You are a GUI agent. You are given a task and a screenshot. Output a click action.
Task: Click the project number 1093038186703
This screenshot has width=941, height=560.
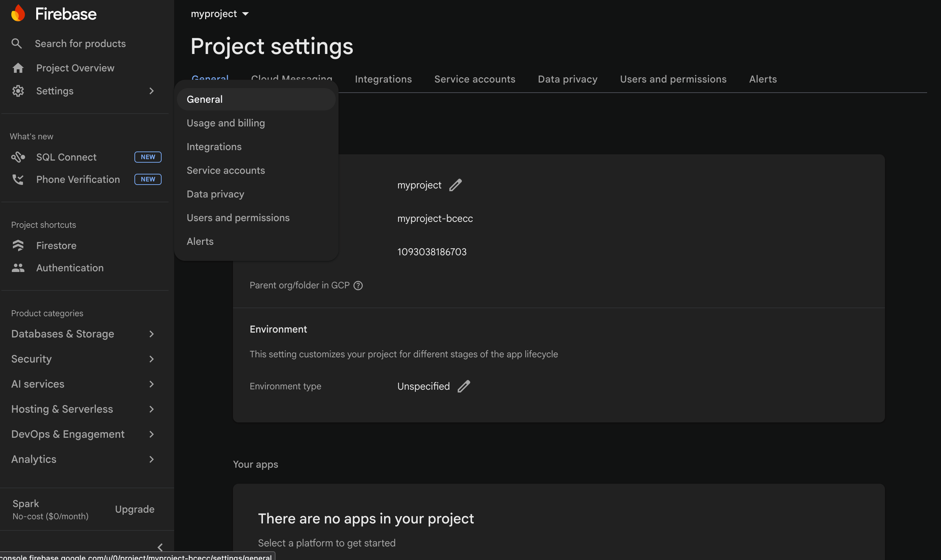[x=432, y=252]
